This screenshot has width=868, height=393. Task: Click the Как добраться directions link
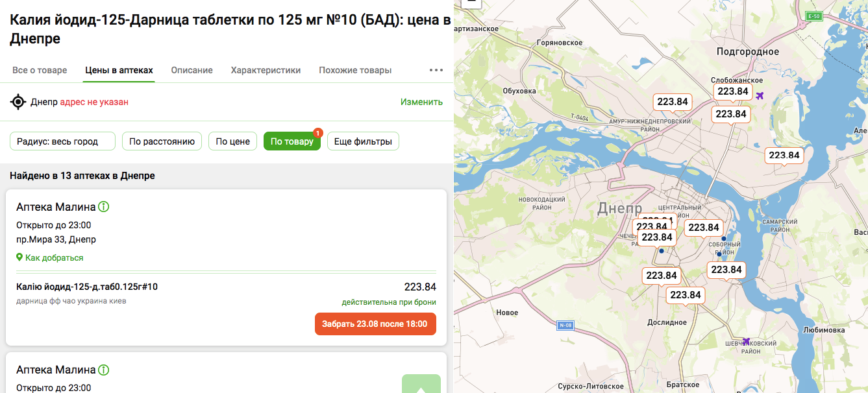tap(54, 257)
